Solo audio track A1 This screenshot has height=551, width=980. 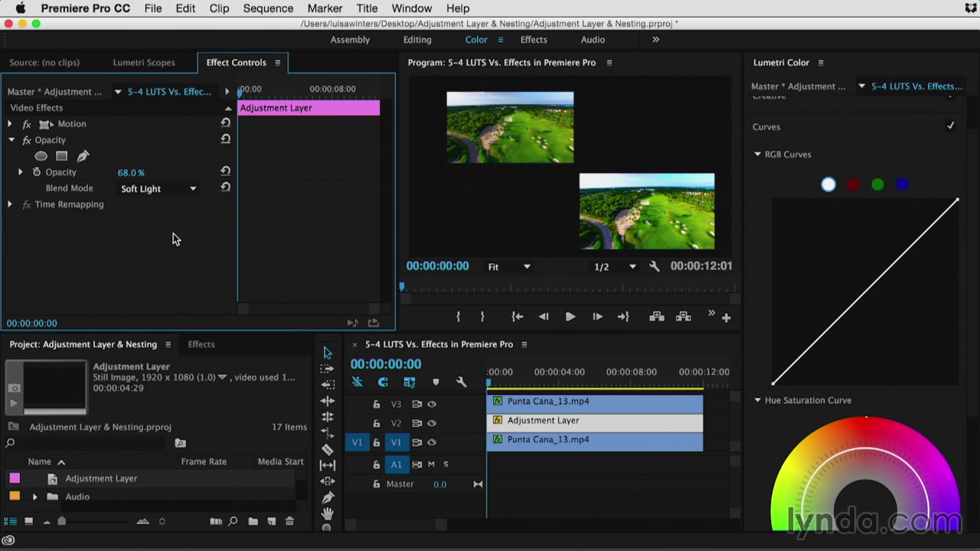point(446,465)
